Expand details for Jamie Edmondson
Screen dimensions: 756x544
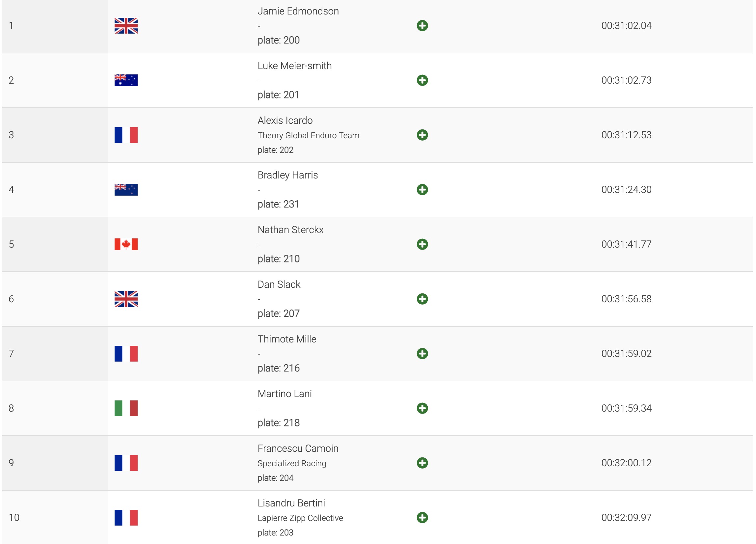[422, 26]
